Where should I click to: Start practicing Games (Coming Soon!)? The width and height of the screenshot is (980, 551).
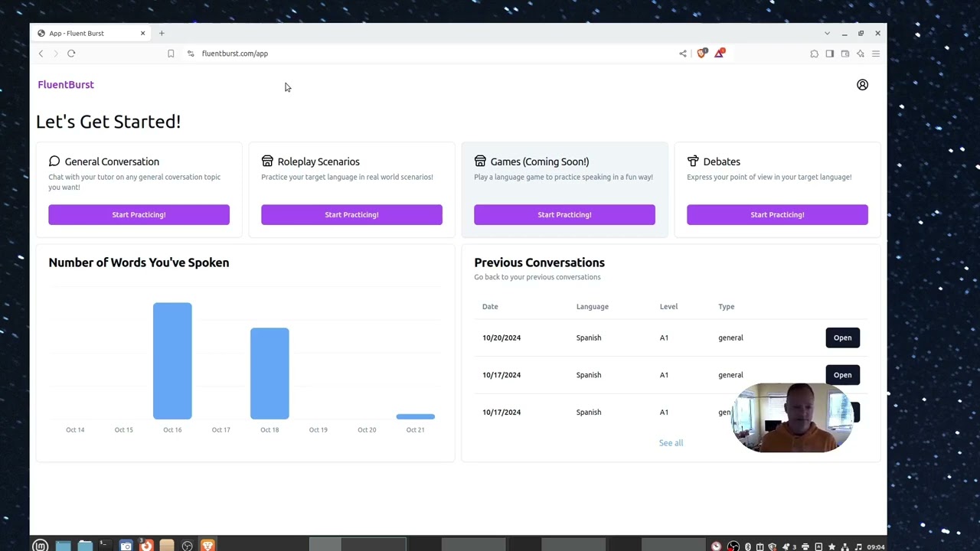(x=564, y=214)
